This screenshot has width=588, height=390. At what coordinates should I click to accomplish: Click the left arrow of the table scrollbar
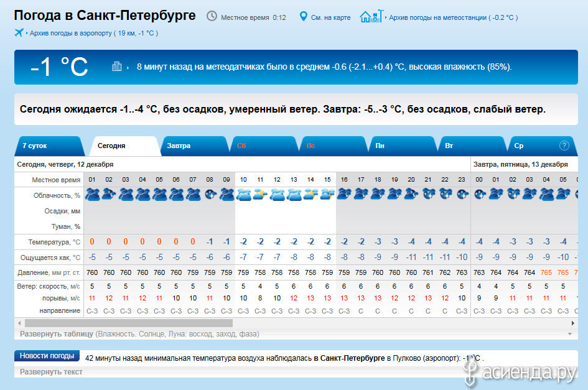tap(19, 323)
